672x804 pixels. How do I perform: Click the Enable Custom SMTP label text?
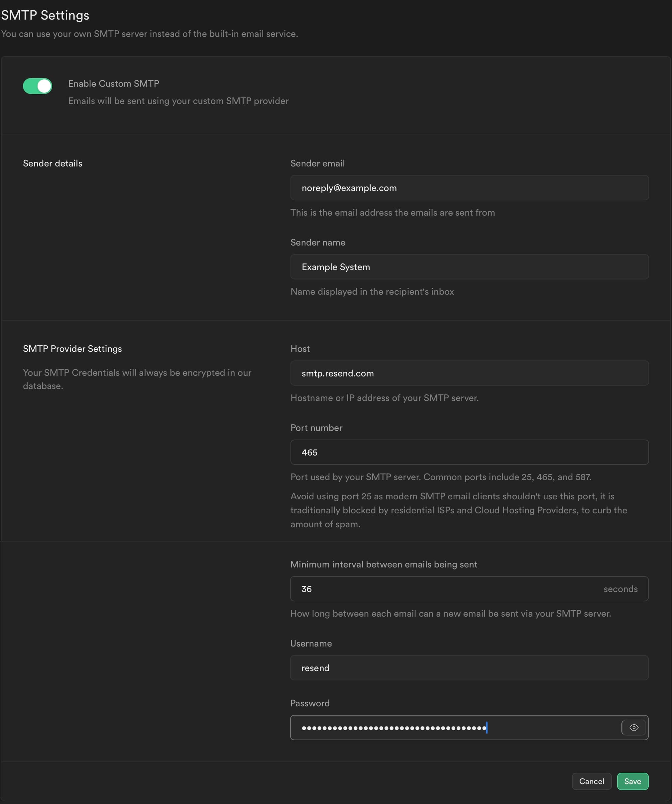click(x=114, y=83)
